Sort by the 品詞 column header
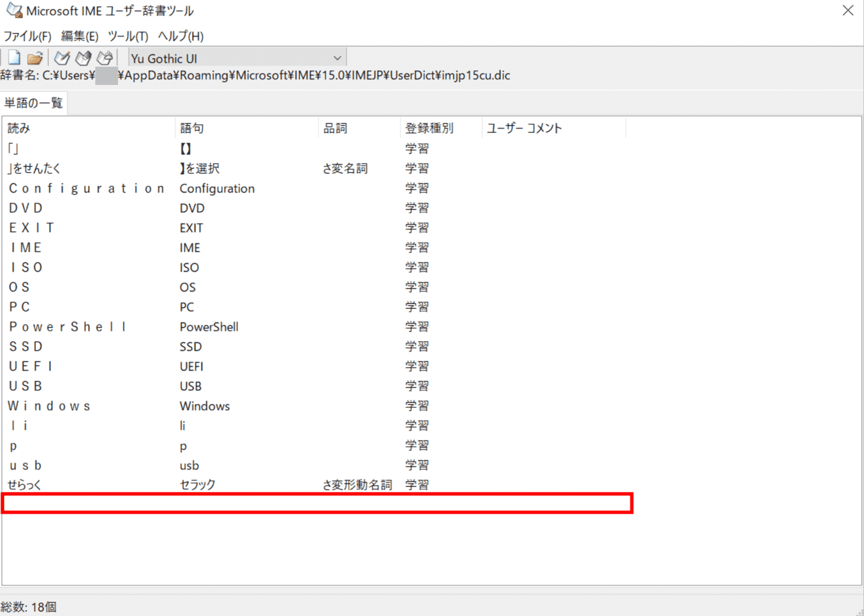 coord(360,128)
